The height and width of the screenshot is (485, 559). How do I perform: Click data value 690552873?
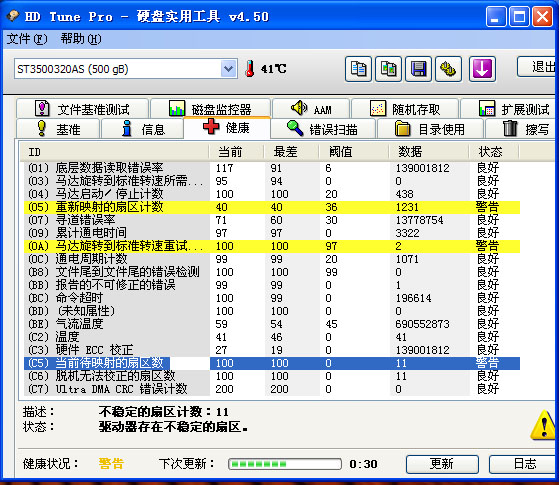pyautogui.click(x=422, y=324)
